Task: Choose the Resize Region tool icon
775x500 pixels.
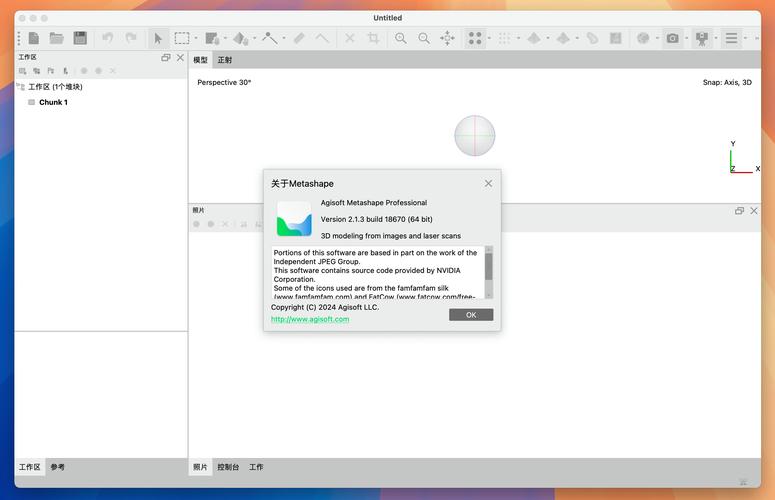Action: 212,38
